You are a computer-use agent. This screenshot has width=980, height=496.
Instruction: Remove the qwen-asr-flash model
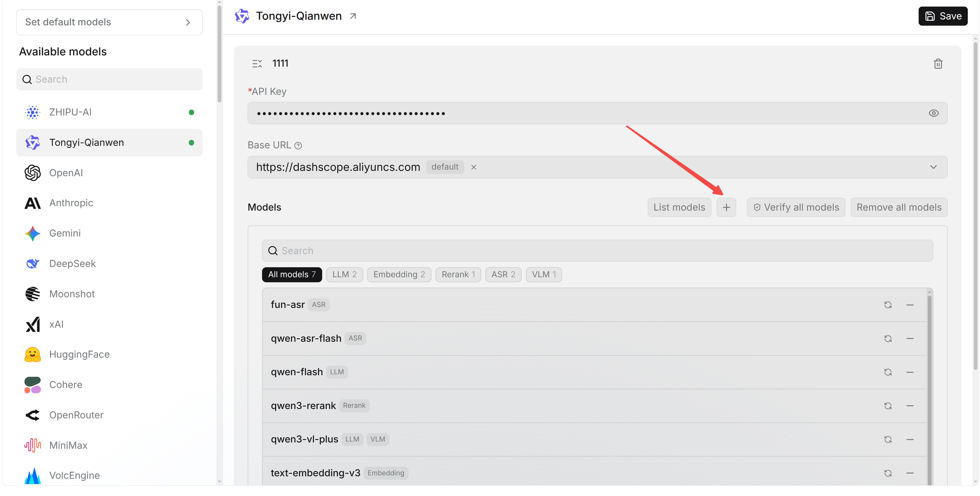910,339
